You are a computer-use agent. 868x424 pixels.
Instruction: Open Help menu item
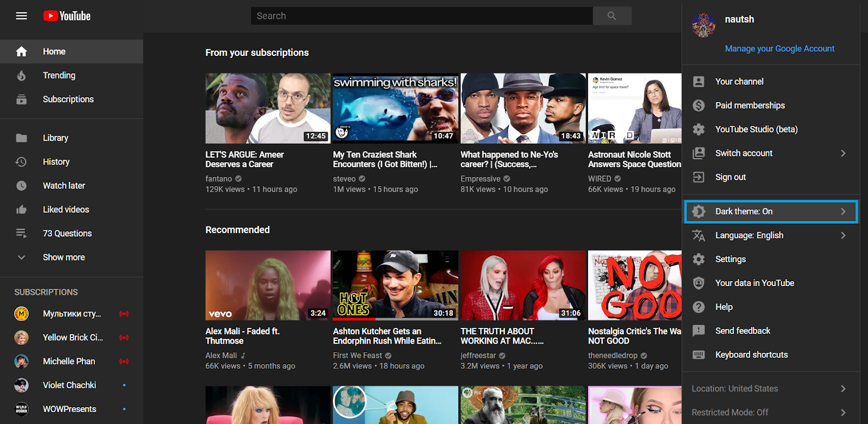771,307
